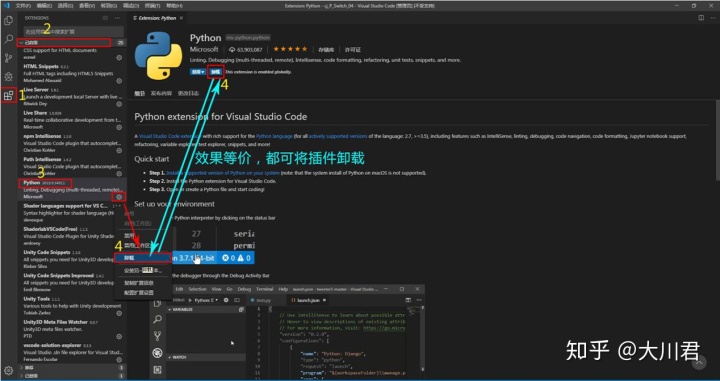Open the 文件(F) menu
The width and height of the screenshot is (720, 381).
[x=23, y=6]
